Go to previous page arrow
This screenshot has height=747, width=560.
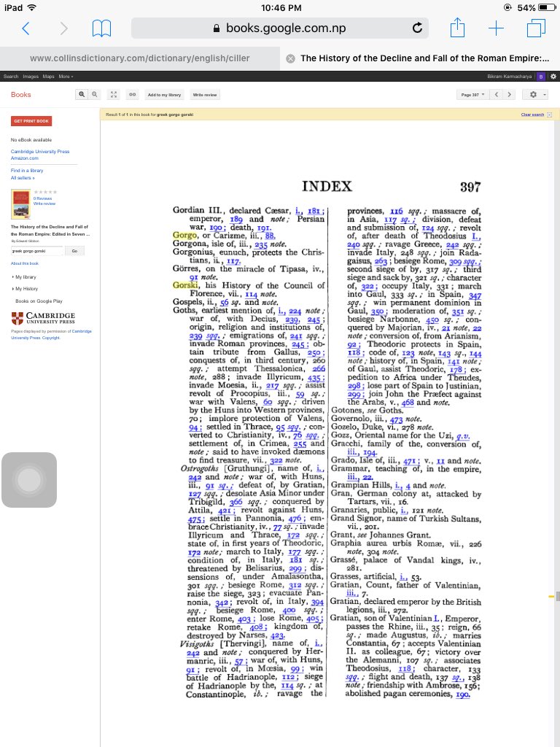(x=496, y=94)
